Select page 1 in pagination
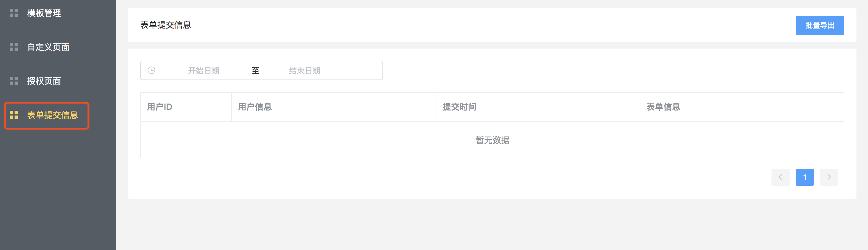 [805, 177]
